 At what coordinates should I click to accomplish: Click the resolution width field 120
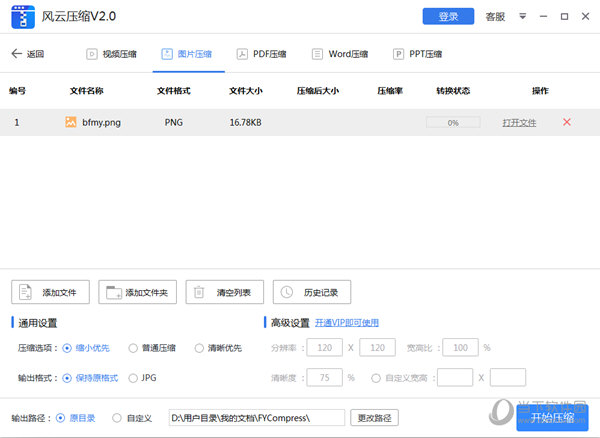tap(324, 347)
